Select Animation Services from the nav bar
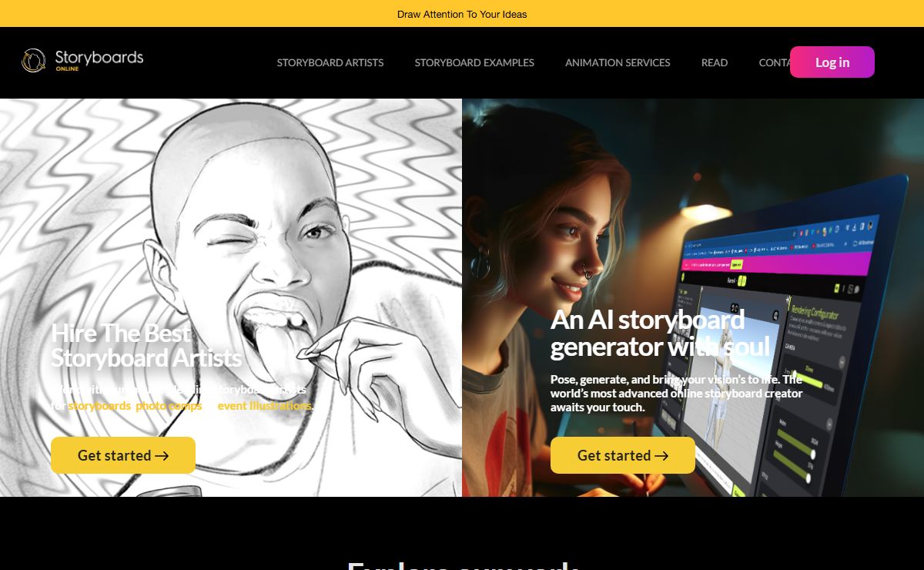Viewport: 924px width, 570px height. [618, 62]
